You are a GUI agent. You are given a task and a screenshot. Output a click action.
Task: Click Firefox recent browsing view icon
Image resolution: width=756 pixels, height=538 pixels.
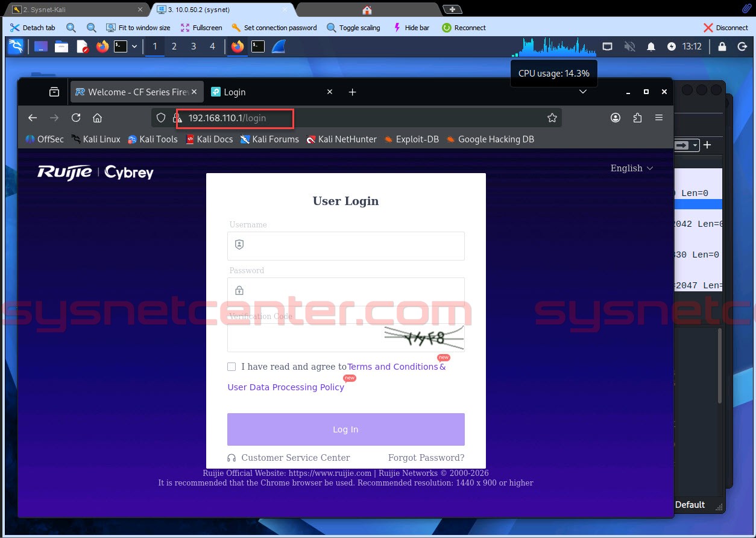point(54,92)
